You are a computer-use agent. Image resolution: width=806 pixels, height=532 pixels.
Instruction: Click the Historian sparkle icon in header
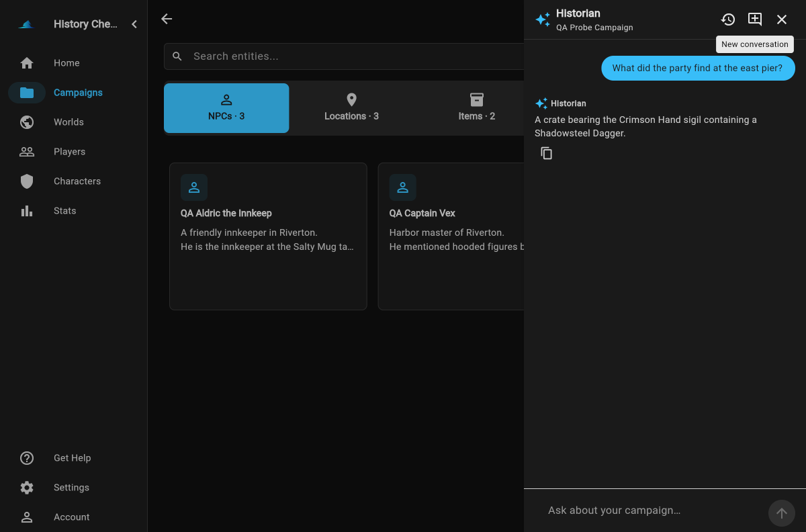tap(543, 19)
